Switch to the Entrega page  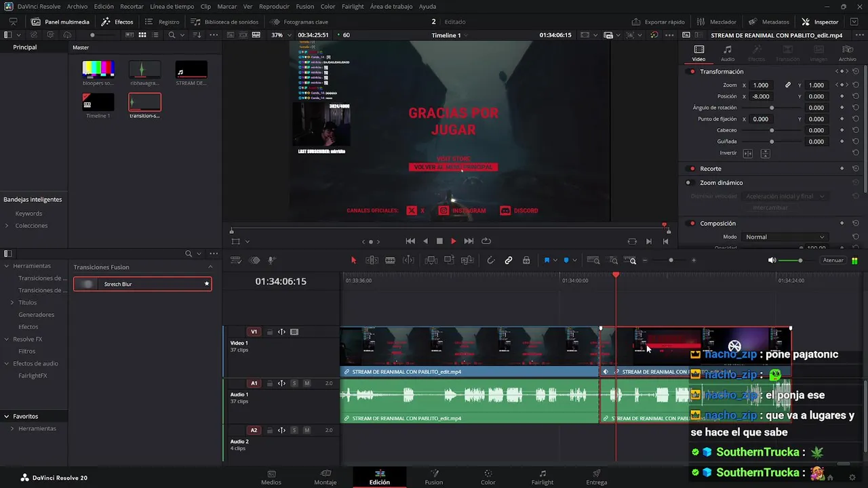[x=597, y=477]
